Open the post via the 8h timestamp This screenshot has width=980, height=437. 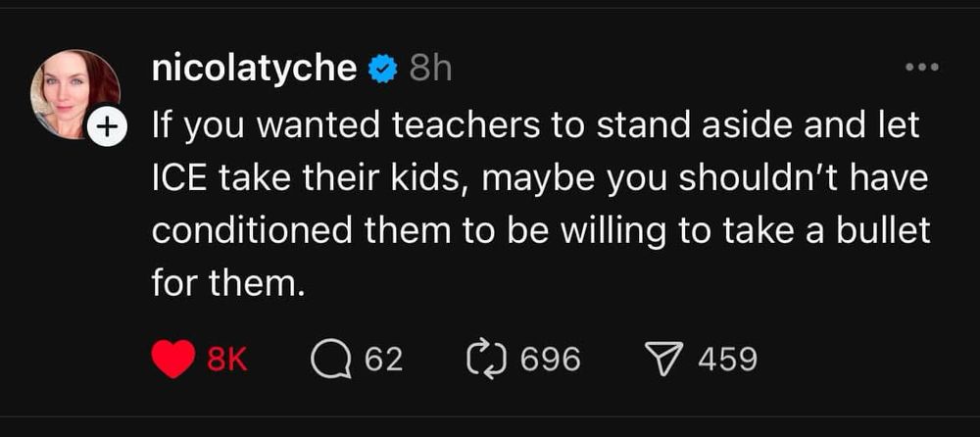(429, 69)
